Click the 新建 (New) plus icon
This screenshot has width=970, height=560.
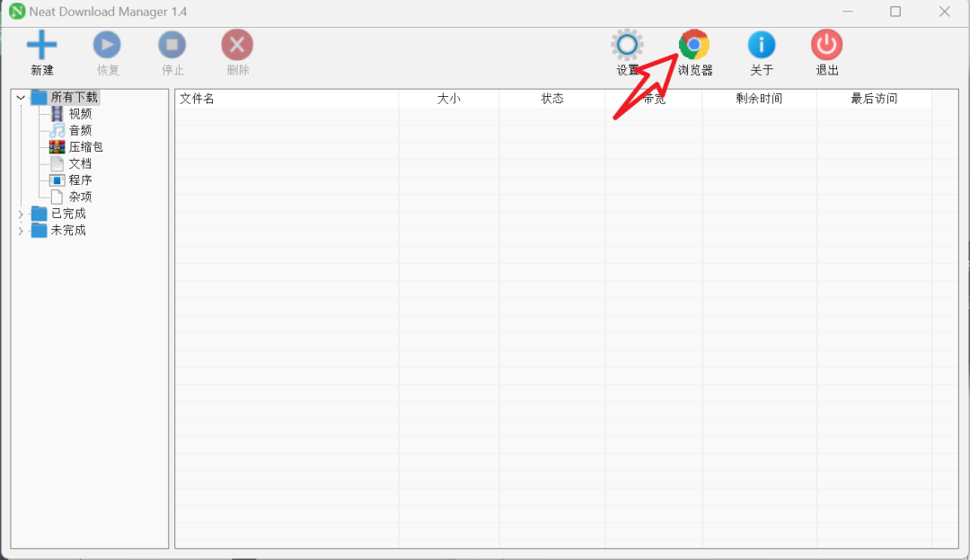[x=41, y=45]
